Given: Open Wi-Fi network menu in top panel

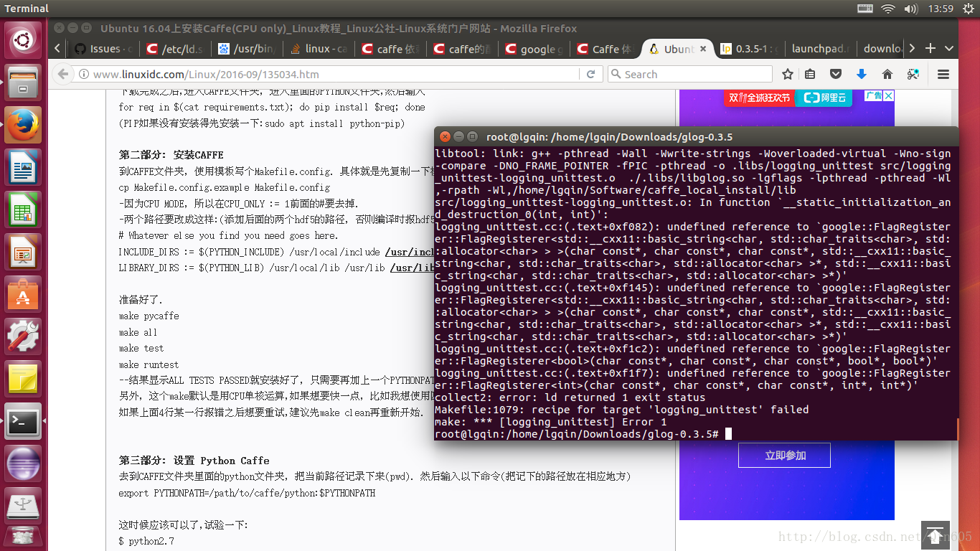Looking at the screenshot, I should (888, 9).
